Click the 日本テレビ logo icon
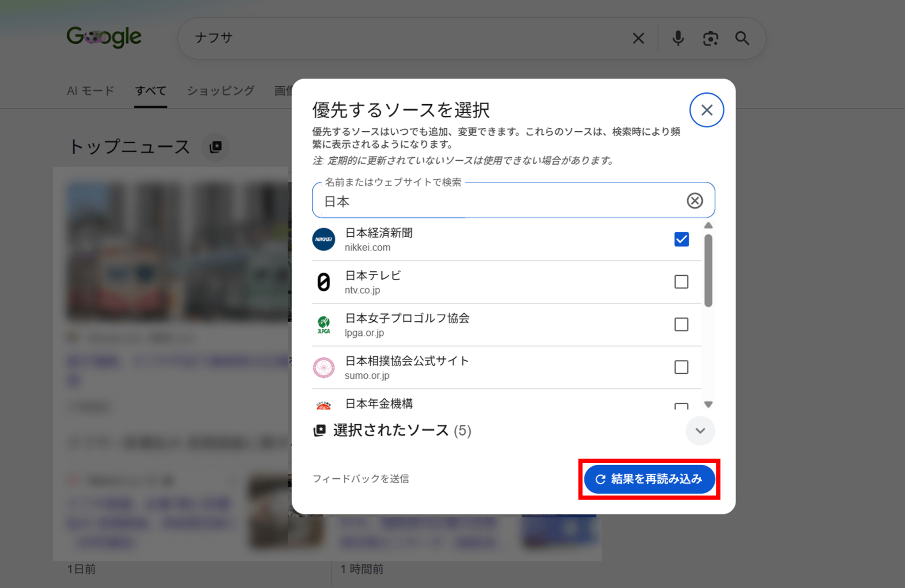Image resolution: width=905 pixels, height=588 pixels. [323, 282]
